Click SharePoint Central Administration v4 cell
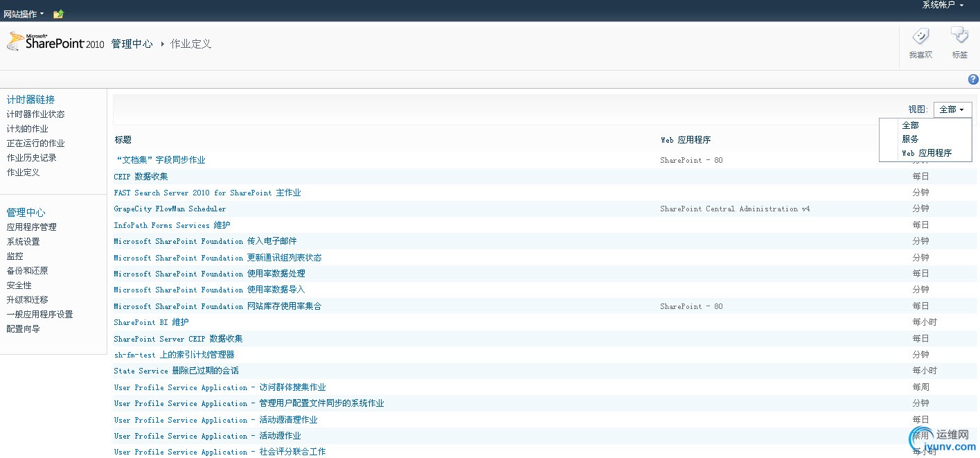980x458 pixels. 735,209
